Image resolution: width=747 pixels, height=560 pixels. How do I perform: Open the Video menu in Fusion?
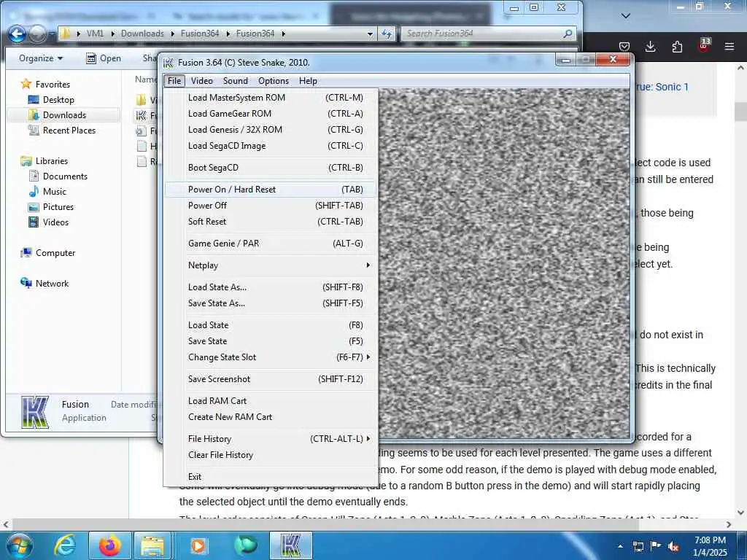201,81
